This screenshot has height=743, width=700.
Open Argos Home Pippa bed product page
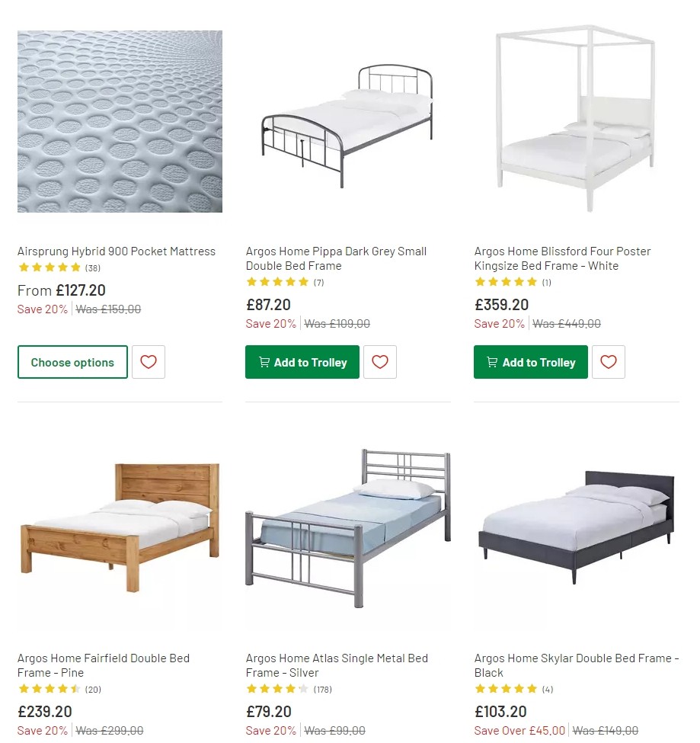pyautogui.click(x=335, y=258)
